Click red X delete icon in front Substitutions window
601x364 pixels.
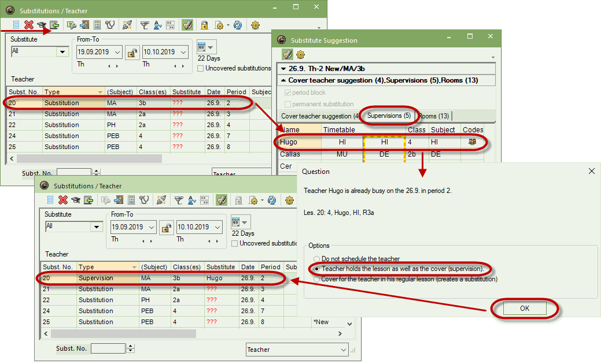click(x=63, y=200)
